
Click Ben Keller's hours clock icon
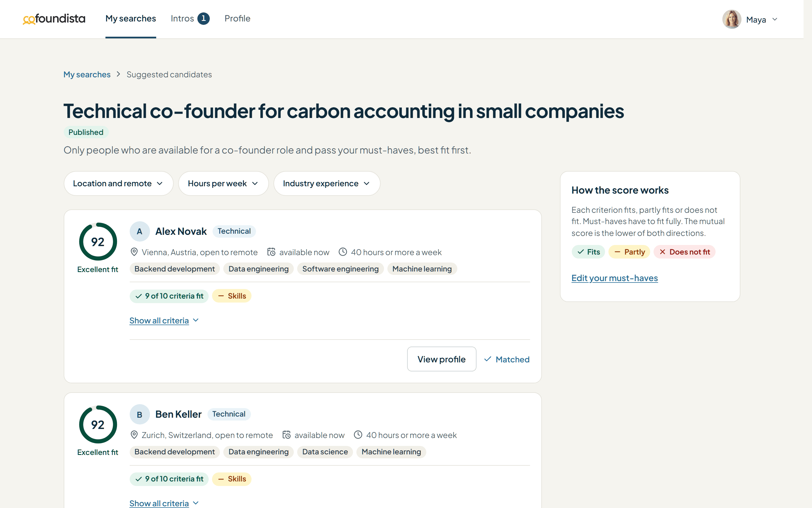coord(358,435)
